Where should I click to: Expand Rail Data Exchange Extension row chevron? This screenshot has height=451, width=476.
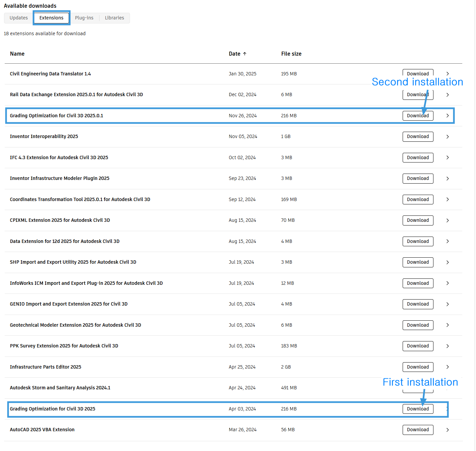pyautogui.click(x=448, y=95)
